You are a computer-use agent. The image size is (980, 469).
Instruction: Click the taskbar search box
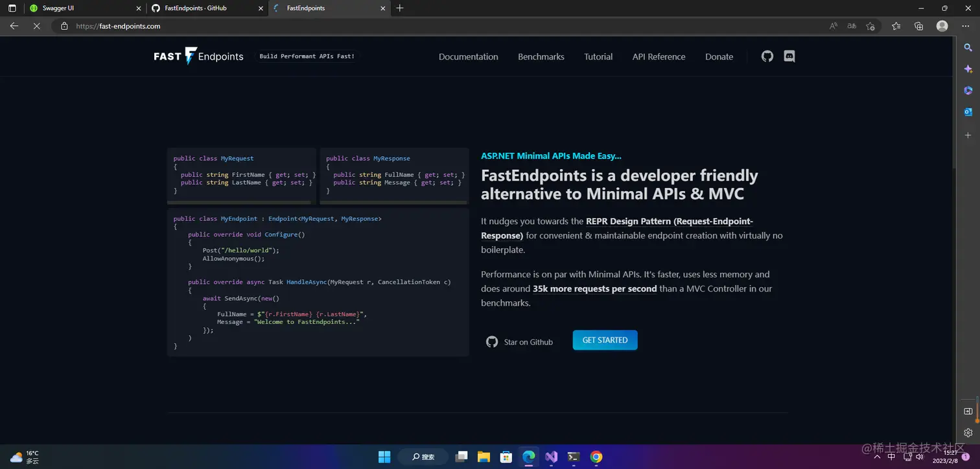coord(423,457)
